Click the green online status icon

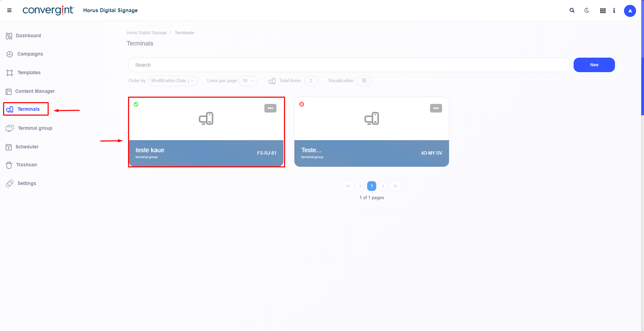[136, 104]
